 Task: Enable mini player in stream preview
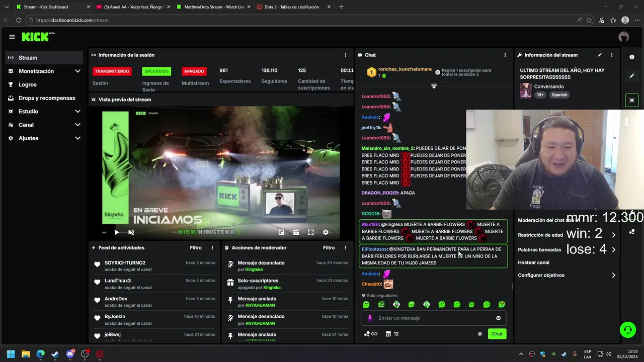pyautogui.click(x=281, y=232)
